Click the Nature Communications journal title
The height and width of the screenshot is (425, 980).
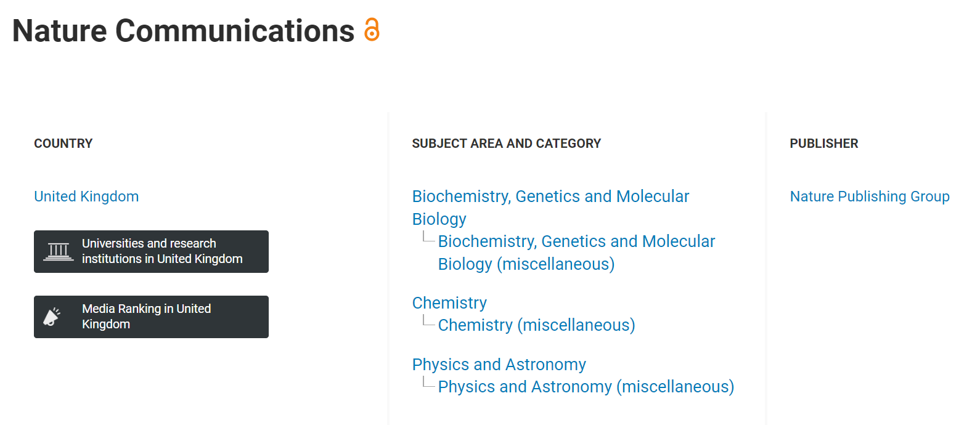[x=183, y=31]
